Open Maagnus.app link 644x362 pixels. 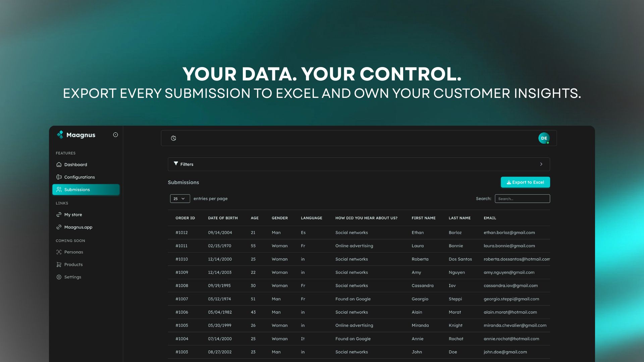click(78, 227)
